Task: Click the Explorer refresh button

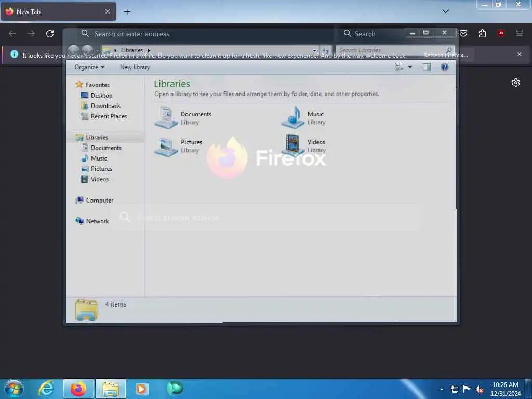Action: click(325, 50)
